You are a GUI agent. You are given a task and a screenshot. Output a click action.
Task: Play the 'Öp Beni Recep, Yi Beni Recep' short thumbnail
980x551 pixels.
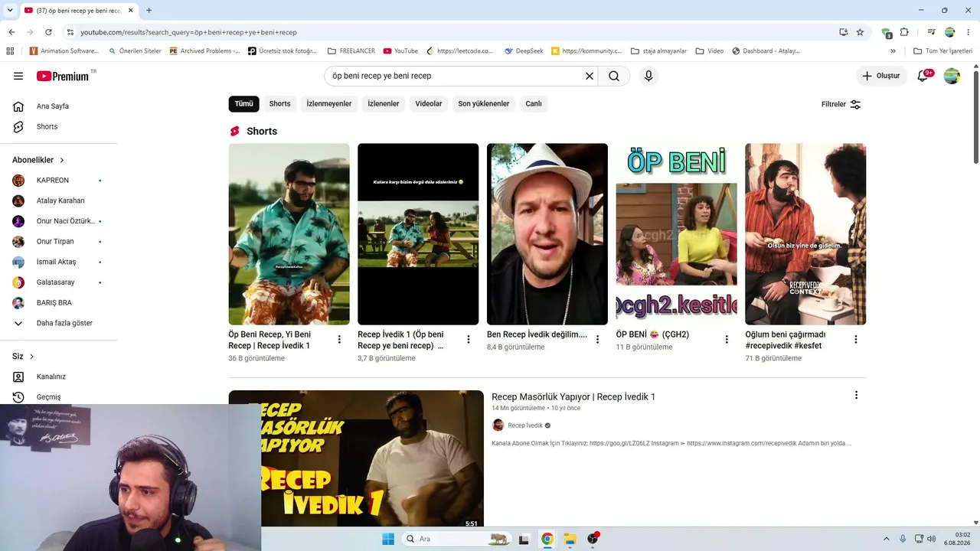point(289,234)
